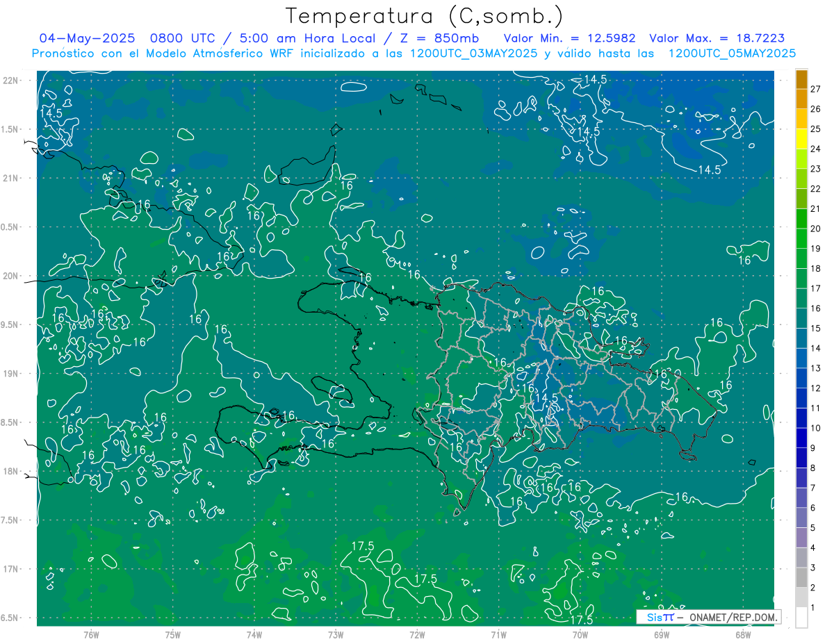Image resolution: width=834 pixels, height=644 pixels.
Task: Click the "20N" latitude axis label
Action: pyautogui.click(x=10, y=276)
